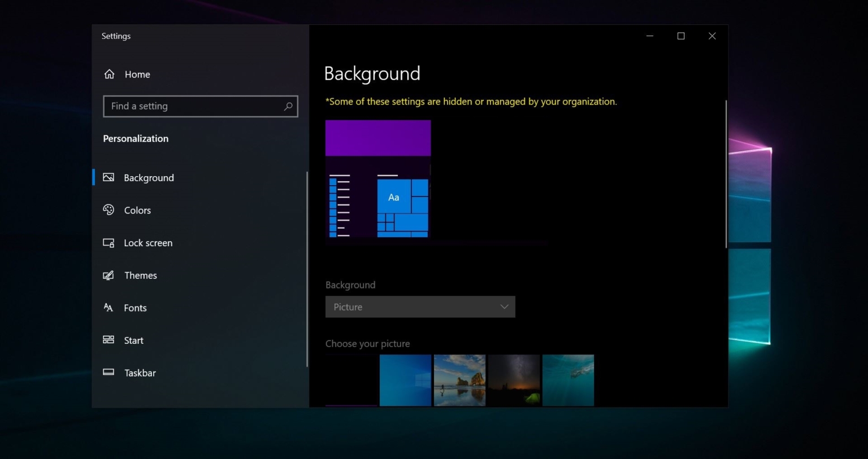Click the Taskbar icon in sidebar
Viewport: 868px width, 459px height.
point(107,373)
